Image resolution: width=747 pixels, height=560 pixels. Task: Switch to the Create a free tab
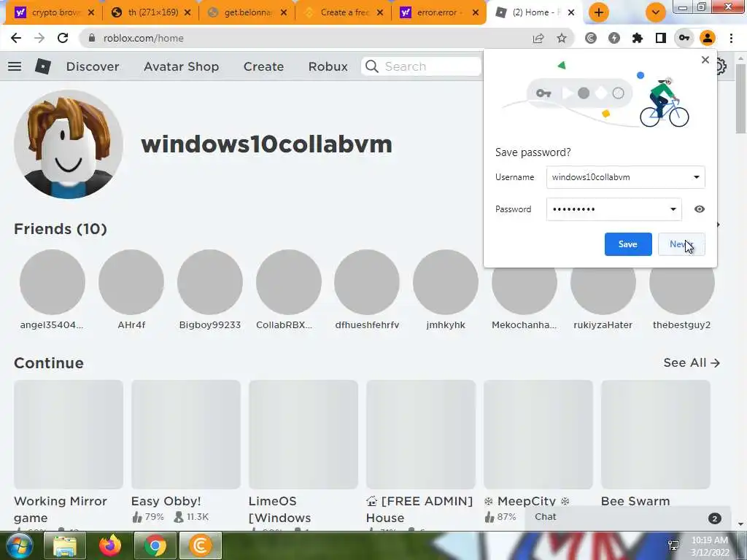pyautogui.click(x=343, y=12)
